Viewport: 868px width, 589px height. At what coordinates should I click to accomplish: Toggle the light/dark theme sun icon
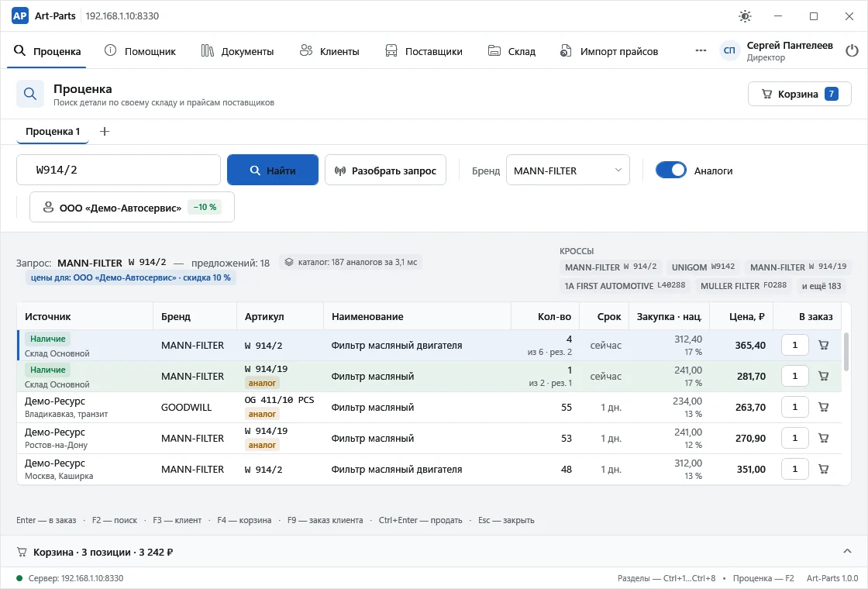pos(745,16)
